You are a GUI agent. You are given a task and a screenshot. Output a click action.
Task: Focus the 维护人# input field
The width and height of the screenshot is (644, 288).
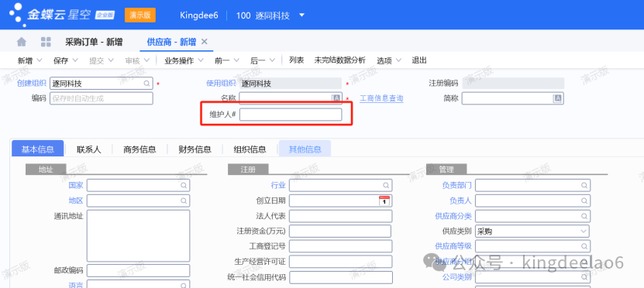[x=291, y=115]
